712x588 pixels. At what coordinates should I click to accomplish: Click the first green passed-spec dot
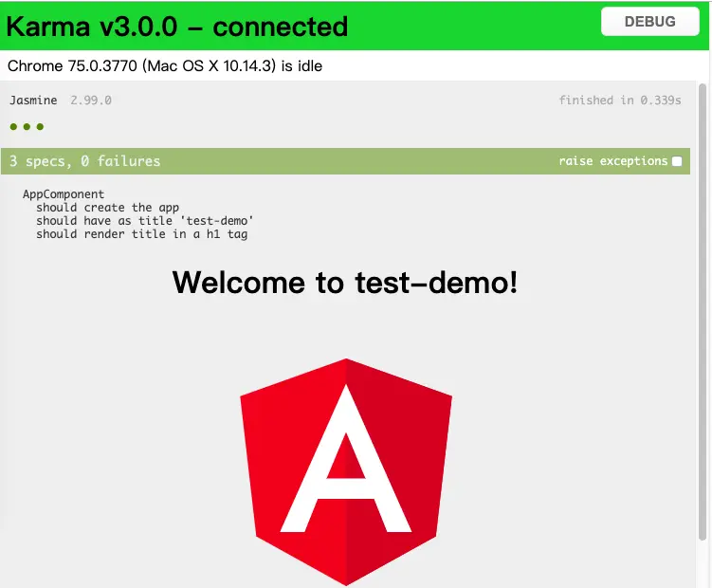coord(13,127)
